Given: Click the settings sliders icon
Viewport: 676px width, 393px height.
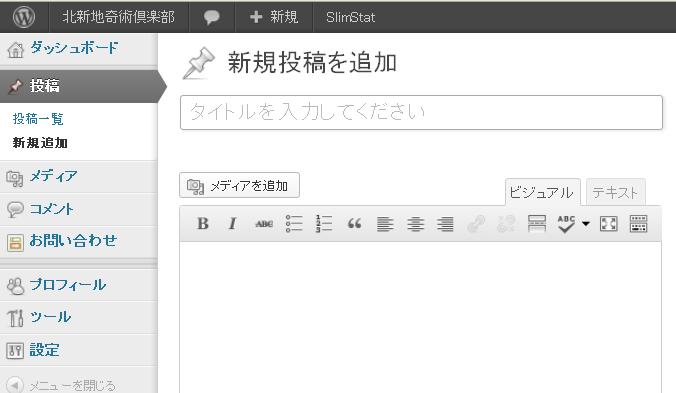Looking at the screenshot, I should tap(15, 351).
